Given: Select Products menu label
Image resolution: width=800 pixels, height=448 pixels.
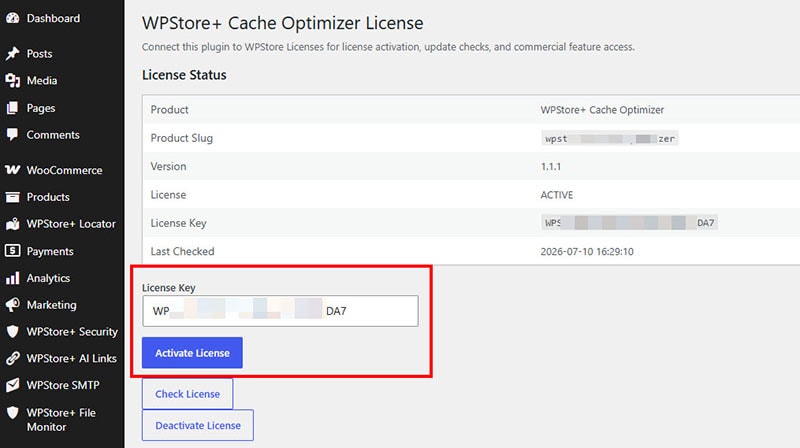Looking at the screenshot, I should 48,197.
